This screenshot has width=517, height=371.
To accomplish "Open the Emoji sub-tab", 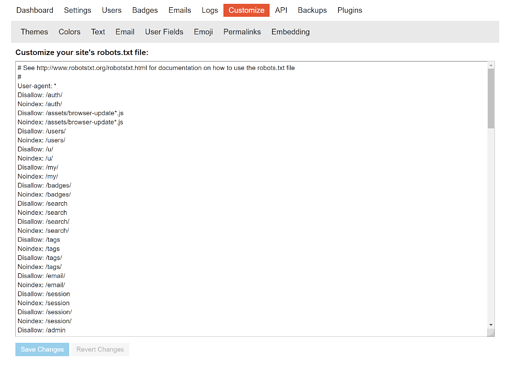I will 203,32.
